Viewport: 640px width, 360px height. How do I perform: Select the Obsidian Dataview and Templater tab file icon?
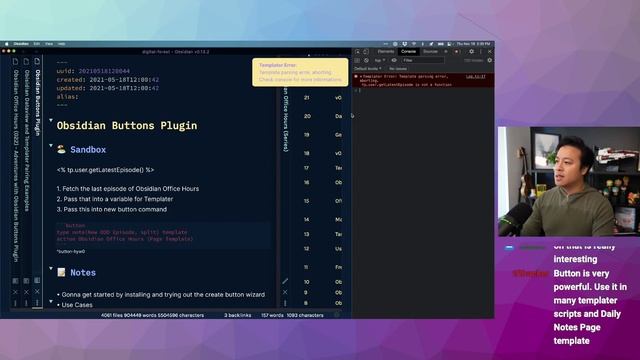(26, 61)
